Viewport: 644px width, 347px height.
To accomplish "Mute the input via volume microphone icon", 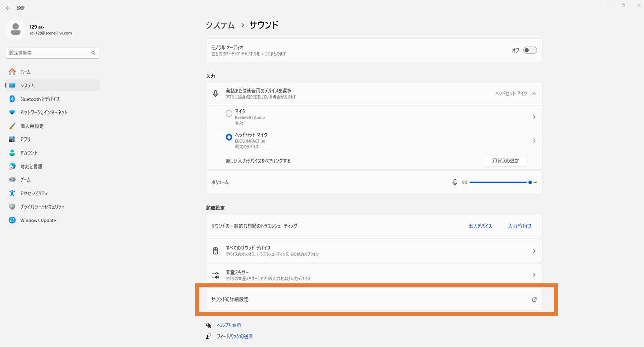I will [x=455, y=182].
